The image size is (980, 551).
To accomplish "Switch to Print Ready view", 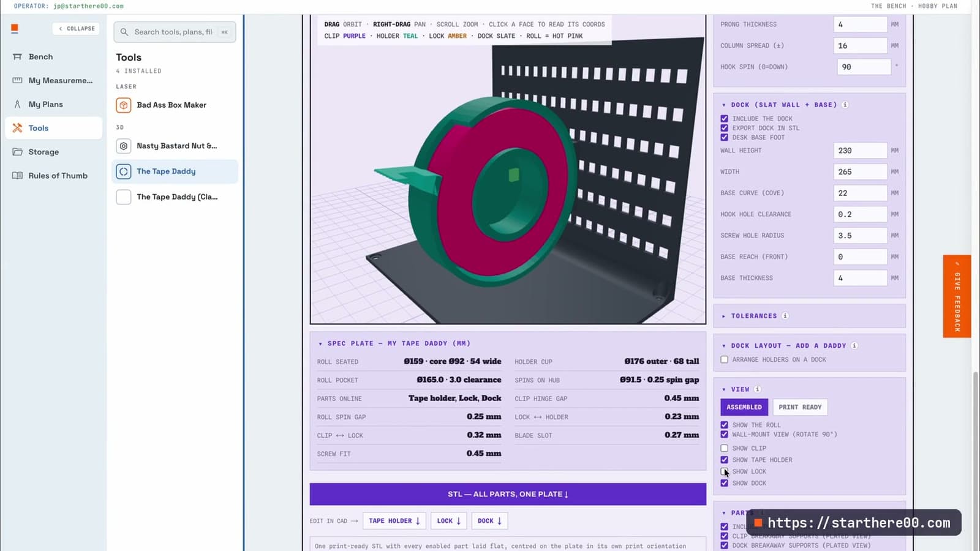I will (800, 407).
